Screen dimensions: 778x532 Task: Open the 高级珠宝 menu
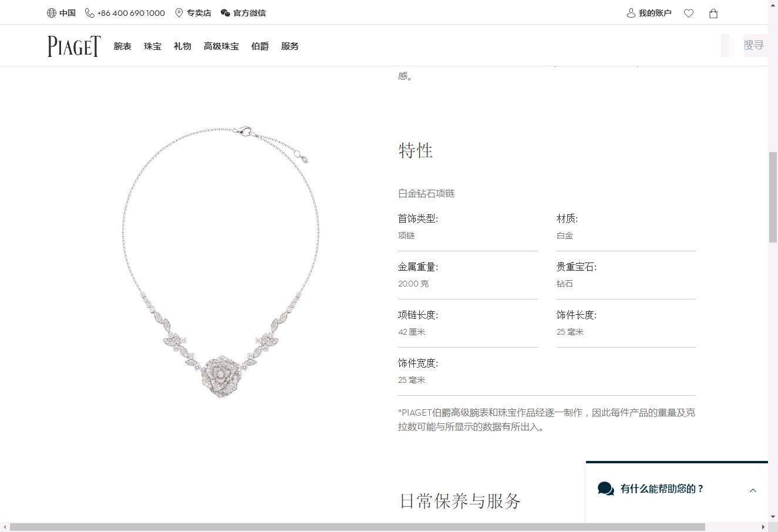click(x=221, y=46)
